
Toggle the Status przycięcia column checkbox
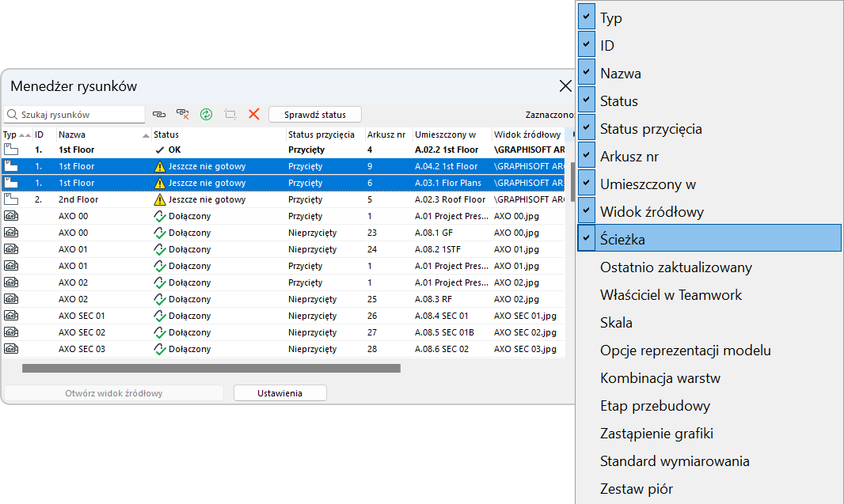(x=587, y=128)
